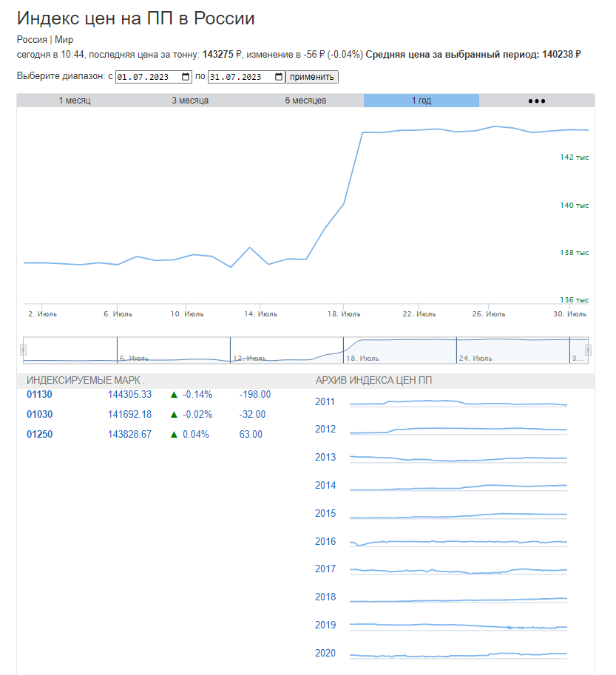Open 2017 archive year link

(325, 569)
